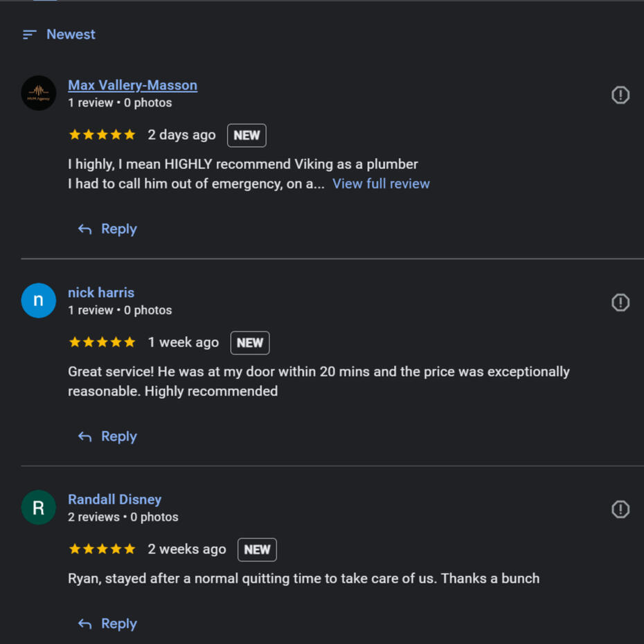Open Max Vallery-Masson's profile name link

point(133,85)
